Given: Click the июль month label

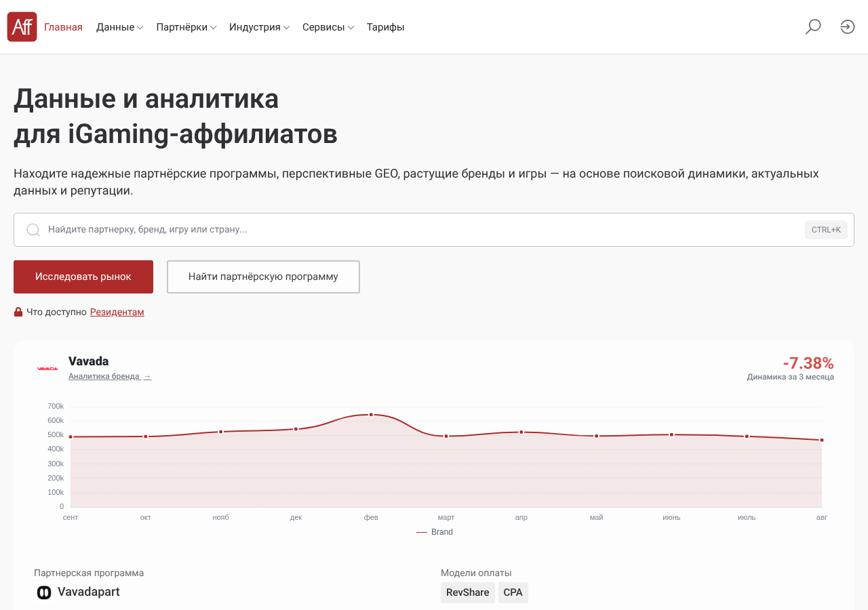Looking at the screenshot, I should coord(747,517).
